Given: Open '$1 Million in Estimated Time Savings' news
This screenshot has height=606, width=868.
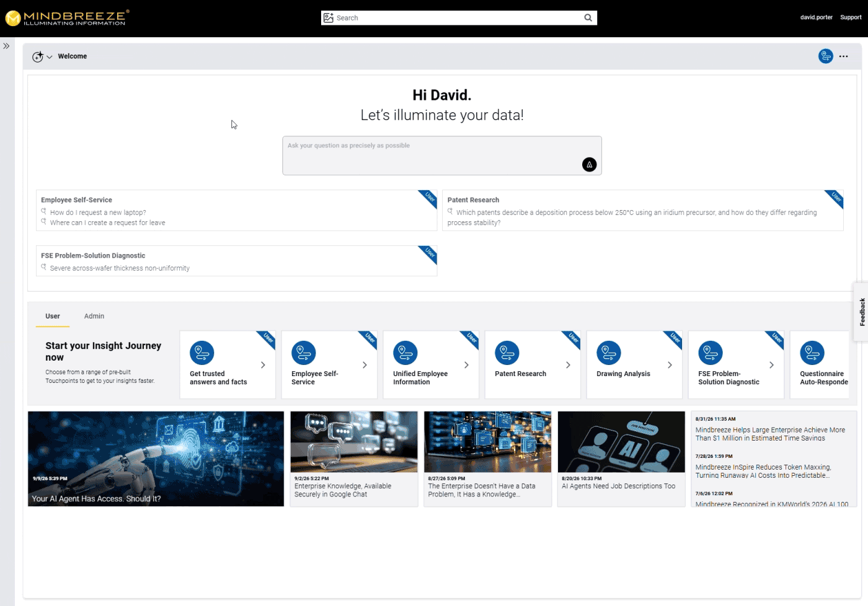Looking at the screenshot, I should click(x=770, y=434).
